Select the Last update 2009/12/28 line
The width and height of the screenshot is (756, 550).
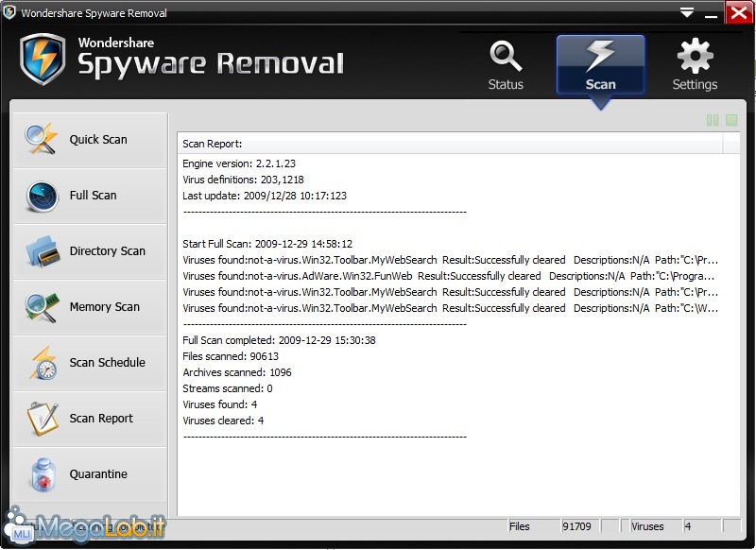pos(265,196)
